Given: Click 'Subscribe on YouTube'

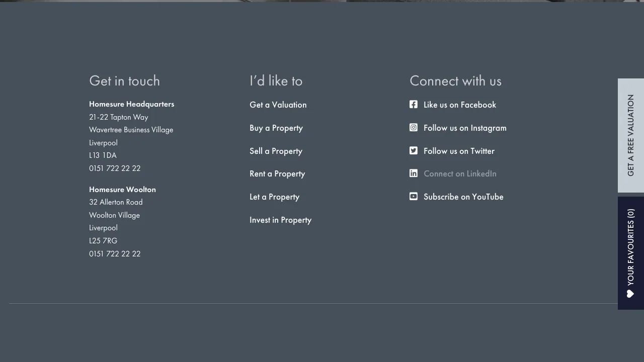Looking at the screenshot, I should [463, 197].
